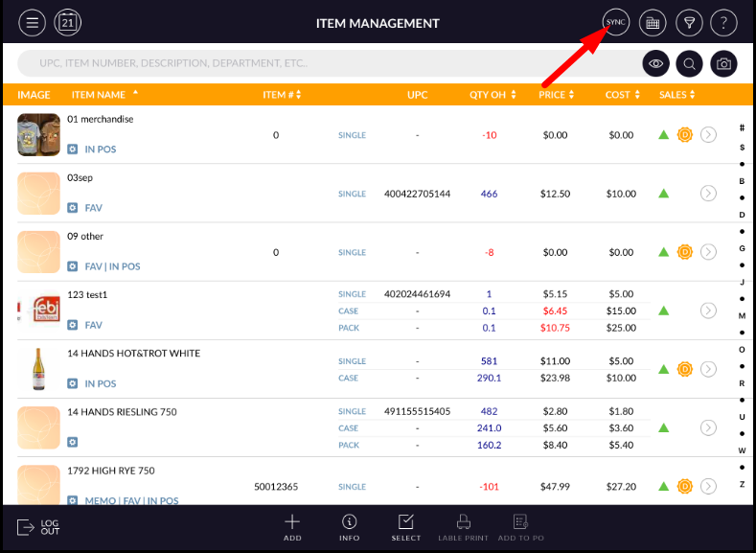
Task: Tap the camera scan icon
Action: [724, 64]
